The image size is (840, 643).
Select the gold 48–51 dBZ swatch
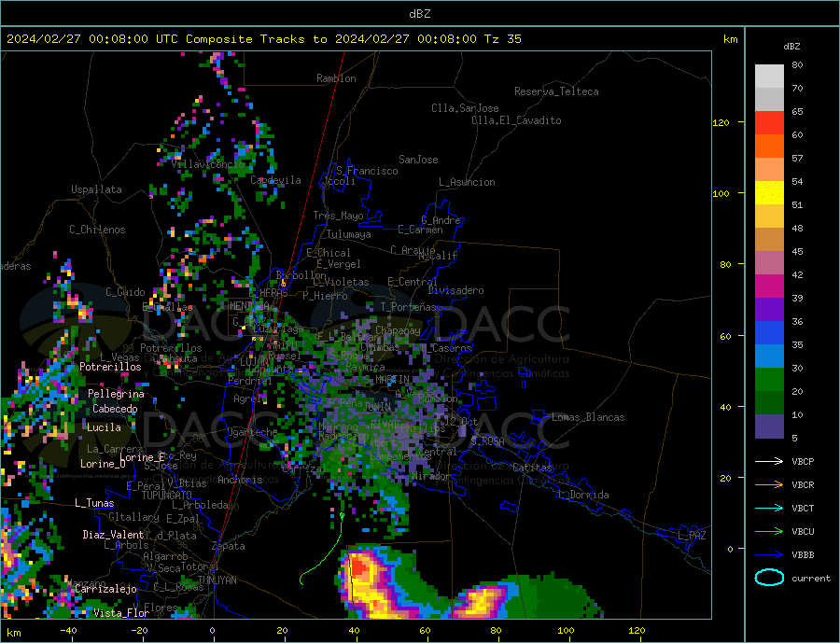point(769,216)
